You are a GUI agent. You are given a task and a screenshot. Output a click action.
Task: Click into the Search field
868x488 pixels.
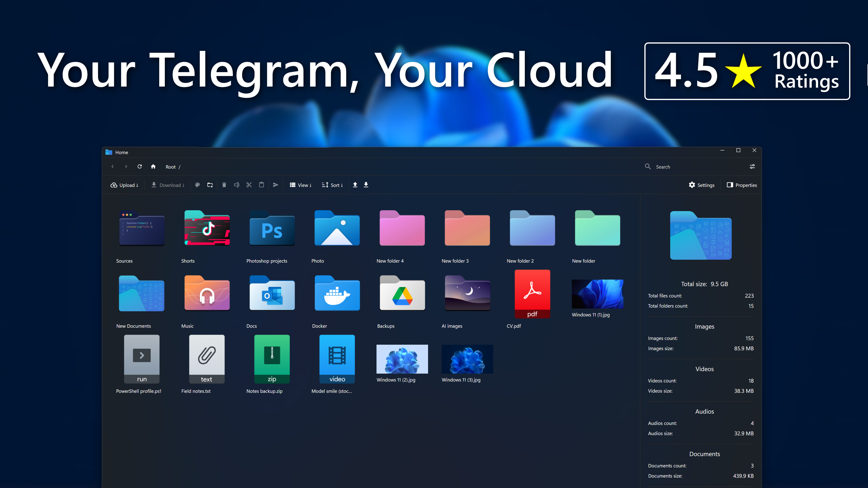point(694,167)
